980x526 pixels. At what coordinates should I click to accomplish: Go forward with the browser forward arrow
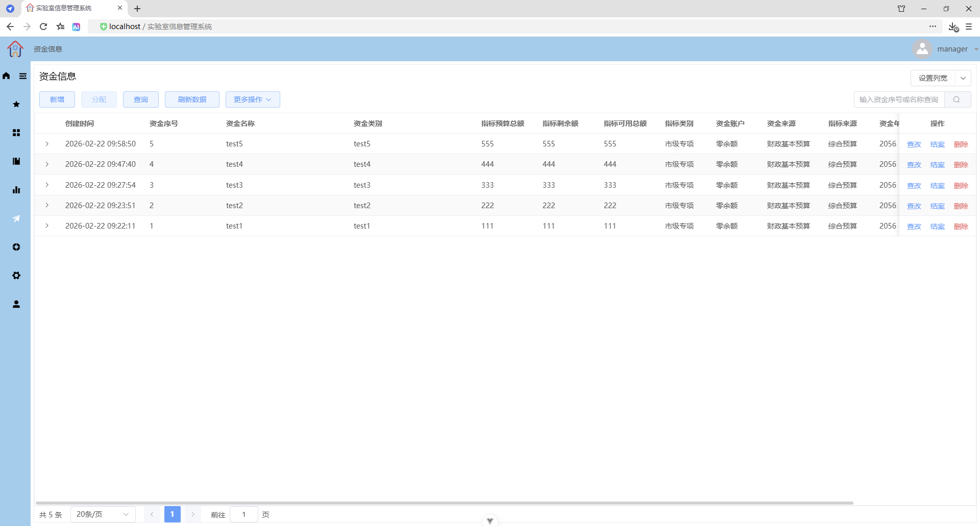[27, 27]
